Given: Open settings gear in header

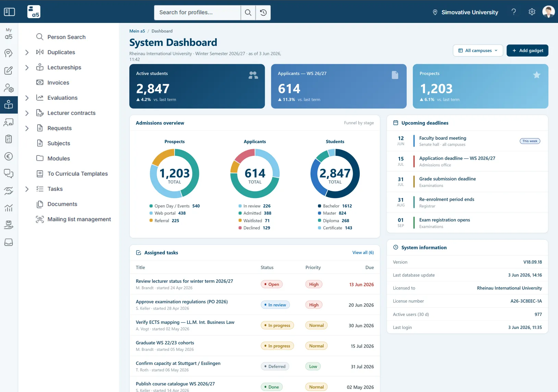Looking at the screenshot, I should (x=532, y=12).
